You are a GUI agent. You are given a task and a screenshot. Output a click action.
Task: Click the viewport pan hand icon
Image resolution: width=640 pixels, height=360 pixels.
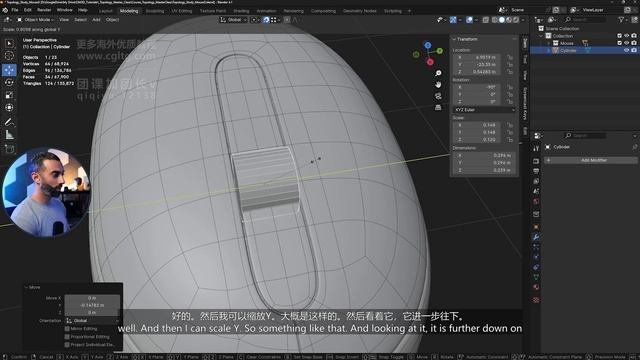point(438,84)
